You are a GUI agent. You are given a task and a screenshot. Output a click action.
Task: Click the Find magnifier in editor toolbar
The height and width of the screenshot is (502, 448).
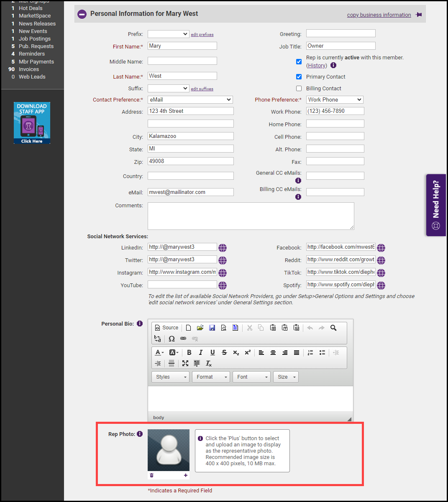pos(333,328)
